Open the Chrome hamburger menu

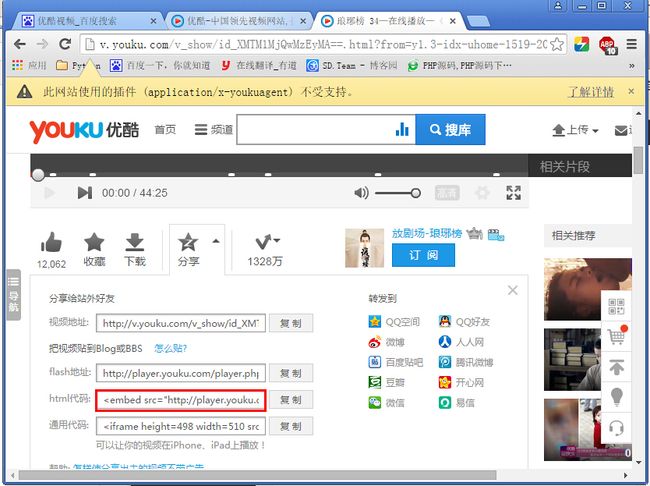tap(631, 44)
